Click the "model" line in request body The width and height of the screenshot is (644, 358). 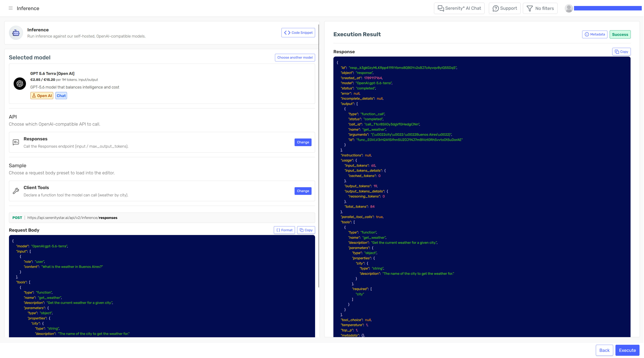[42, 246]
